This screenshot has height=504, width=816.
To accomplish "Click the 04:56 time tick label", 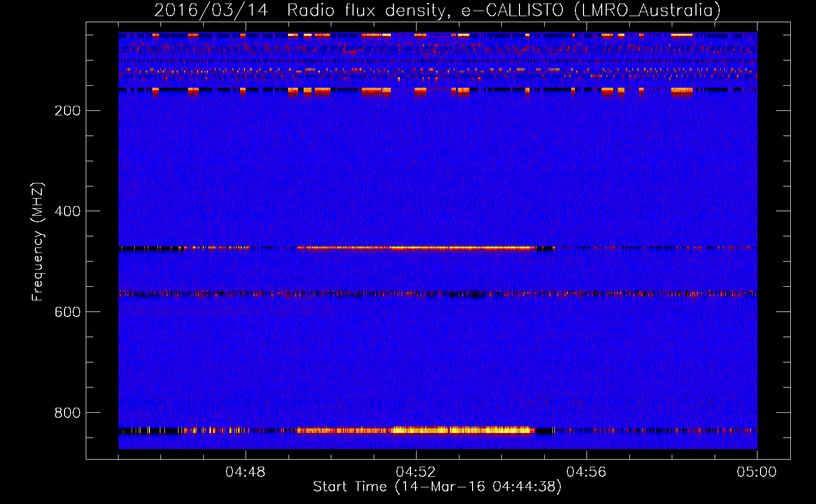I will click(x=587, y=472).
